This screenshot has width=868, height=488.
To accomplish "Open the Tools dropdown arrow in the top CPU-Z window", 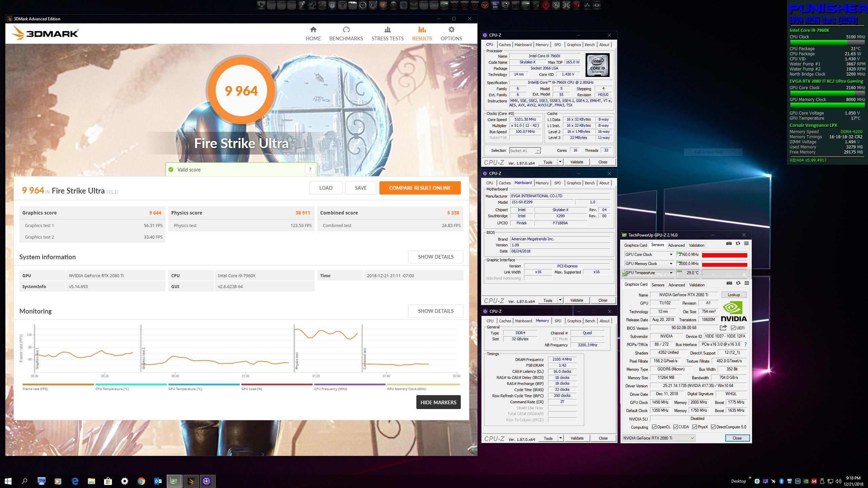I will pyautogui.click(x=560, y=162).
